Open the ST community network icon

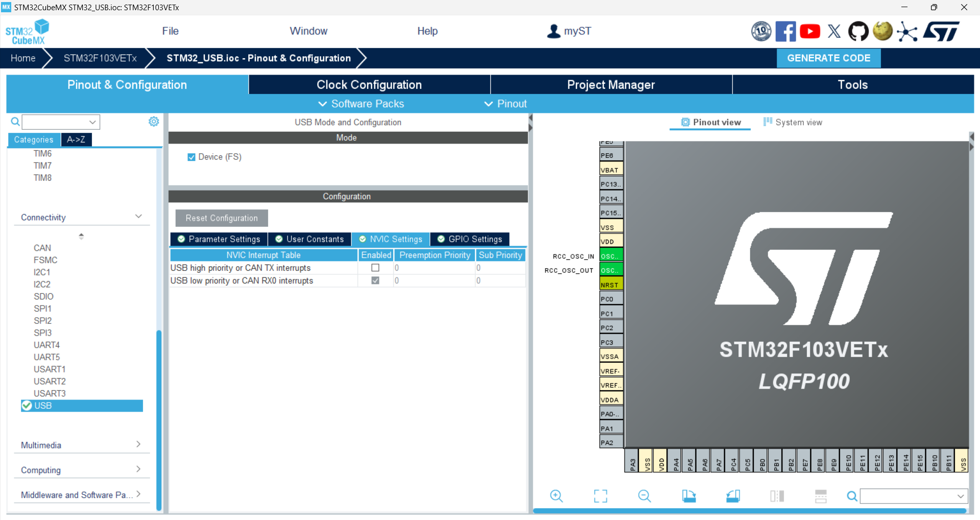[907, 32]
